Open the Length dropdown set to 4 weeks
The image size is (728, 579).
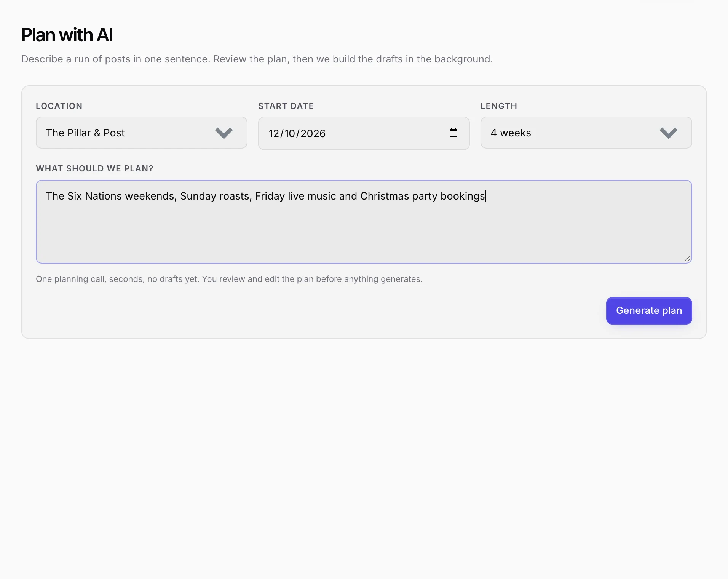586,133
